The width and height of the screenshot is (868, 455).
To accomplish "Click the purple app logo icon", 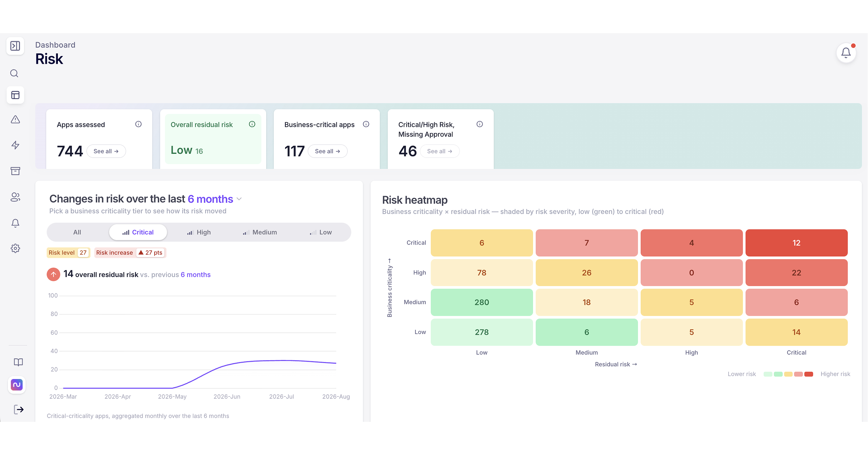I will (16, 385).
